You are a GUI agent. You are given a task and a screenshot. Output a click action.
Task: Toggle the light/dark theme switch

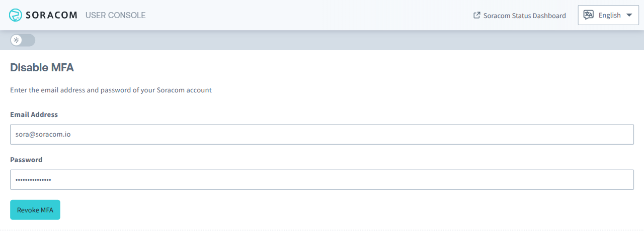[23, 40]
